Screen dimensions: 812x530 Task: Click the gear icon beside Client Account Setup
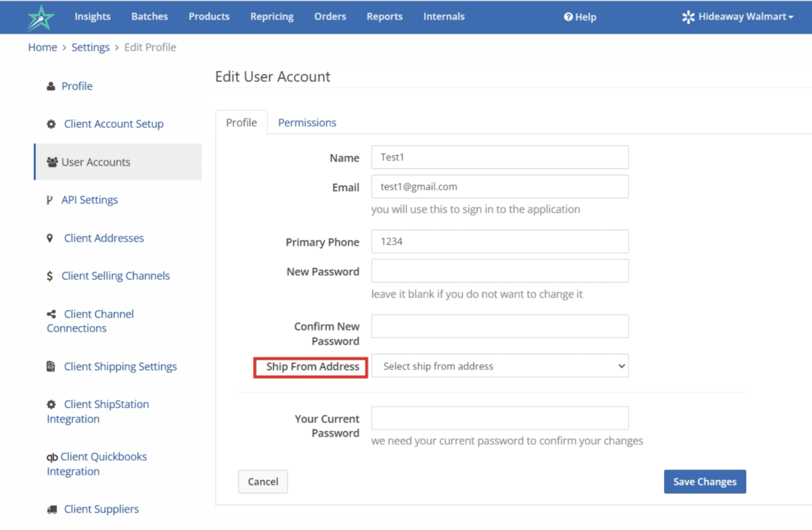point(51,124)
